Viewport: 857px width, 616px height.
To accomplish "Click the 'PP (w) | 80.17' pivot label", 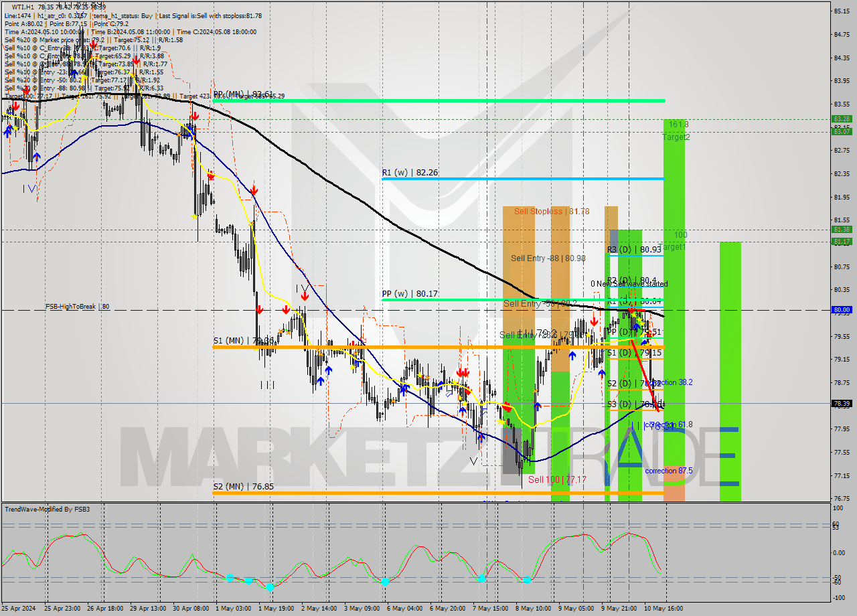I will [410, 293].
